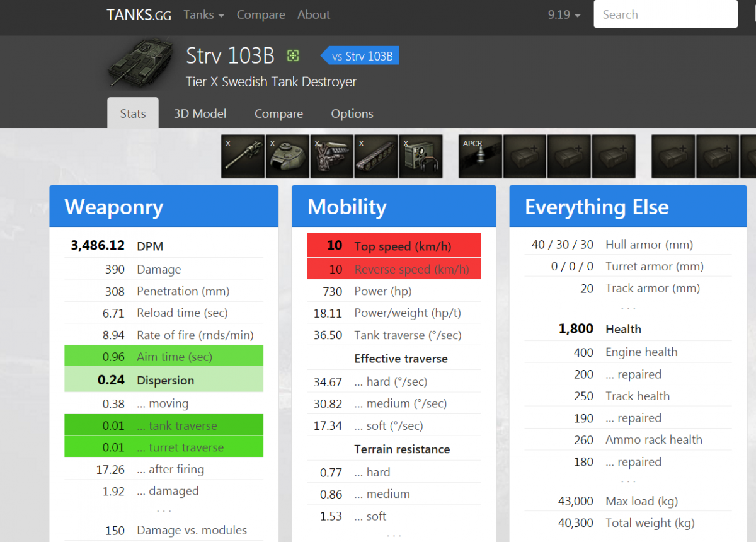
Task: Expand hidden rows below Track armor
Action: point(628,308)
